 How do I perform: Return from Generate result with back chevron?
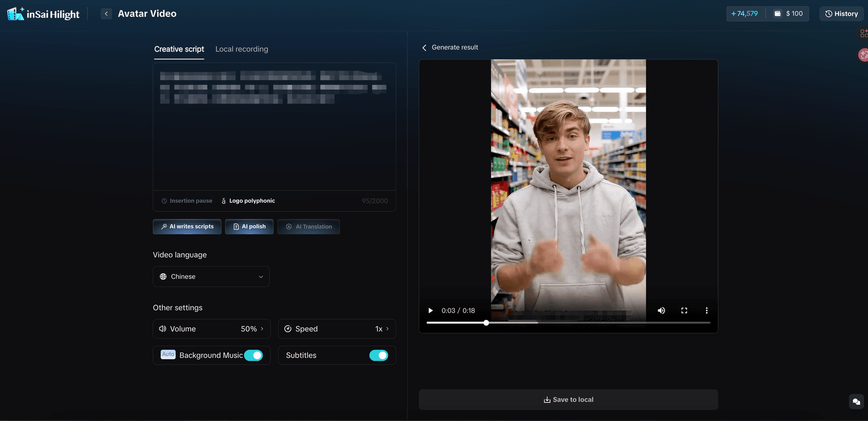[424, 47]
